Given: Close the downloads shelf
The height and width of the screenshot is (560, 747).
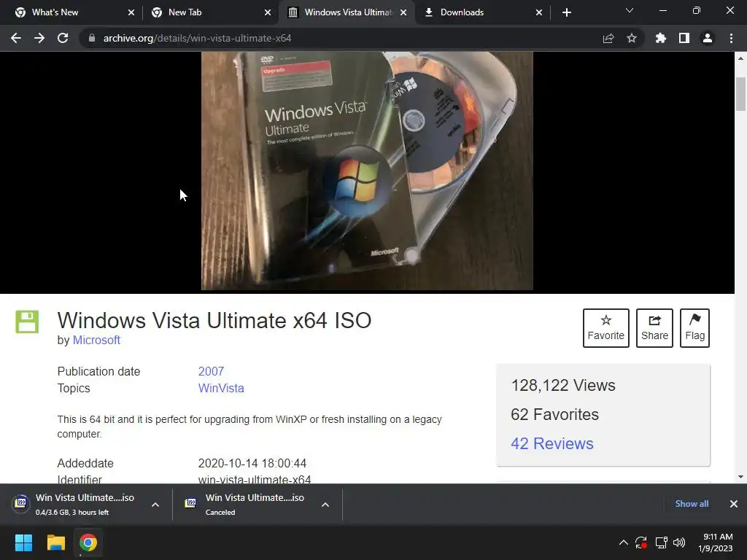Looking at the screenshot, I should (x=734, y=504).
